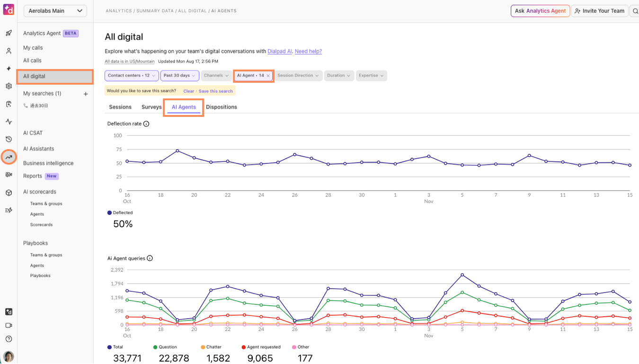
Task: Open My calls in sidebar
Action: [x=33, y=48]
